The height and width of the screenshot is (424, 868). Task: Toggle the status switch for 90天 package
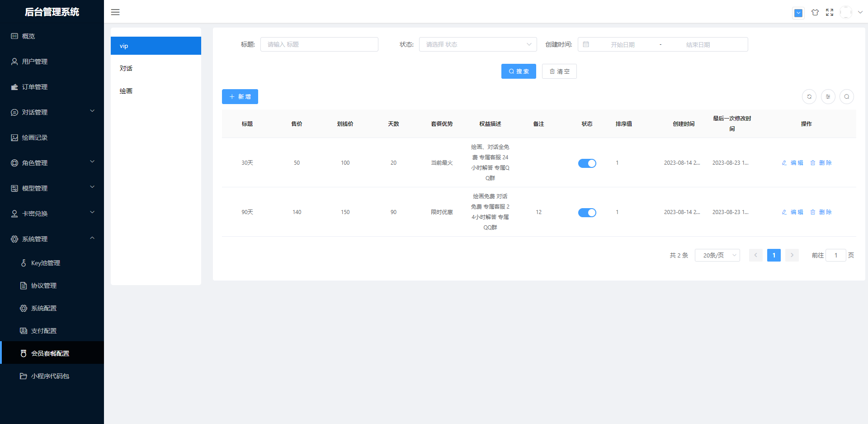pos(587,213)
